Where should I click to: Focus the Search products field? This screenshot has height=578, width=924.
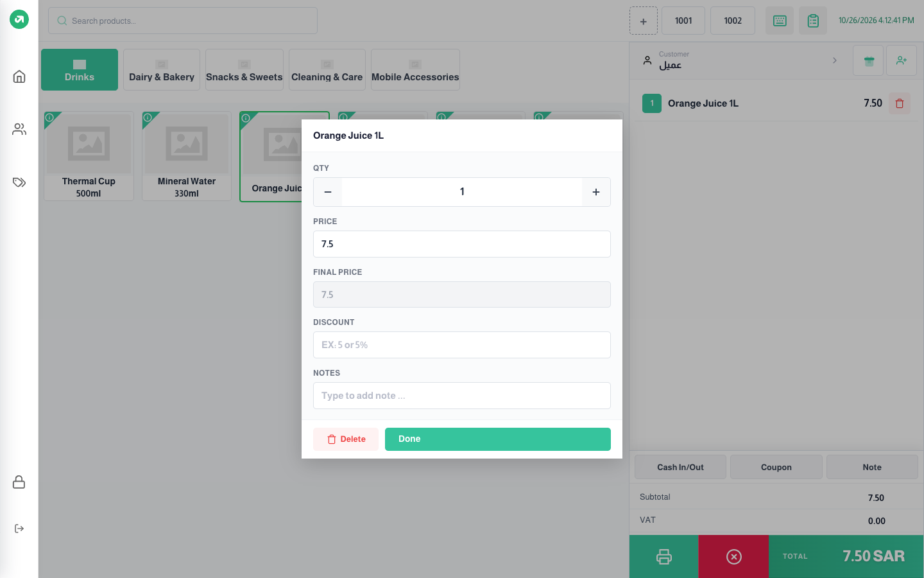point(183,21)
